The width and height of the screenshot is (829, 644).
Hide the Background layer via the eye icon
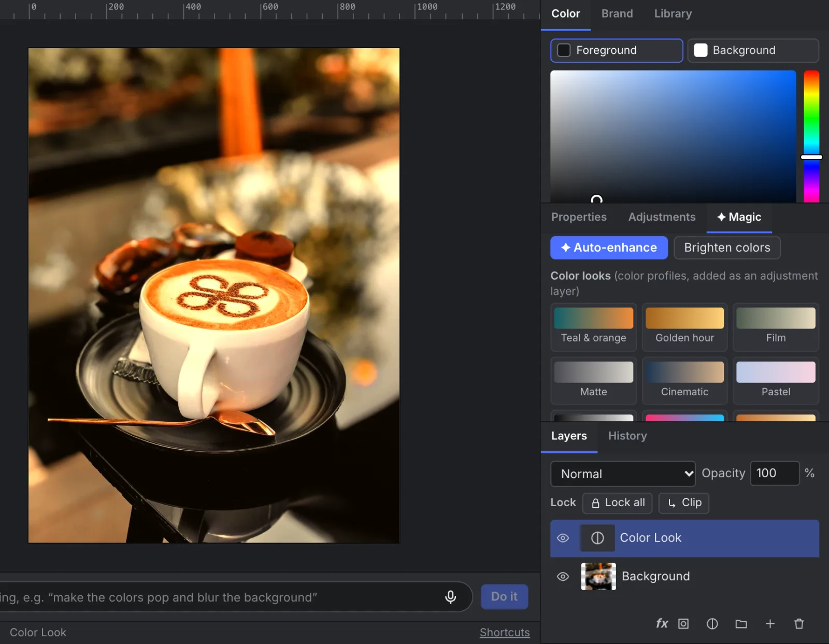tap(563, 577)
